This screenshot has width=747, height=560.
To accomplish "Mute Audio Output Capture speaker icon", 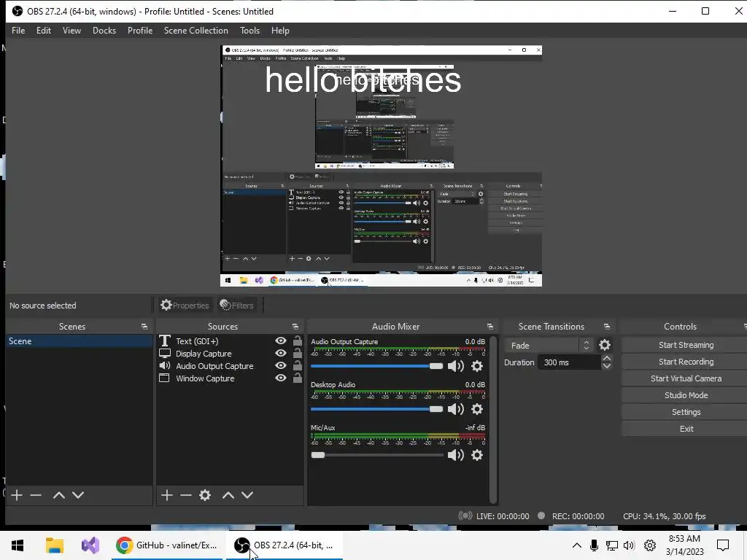I will (x=456, y=366).
